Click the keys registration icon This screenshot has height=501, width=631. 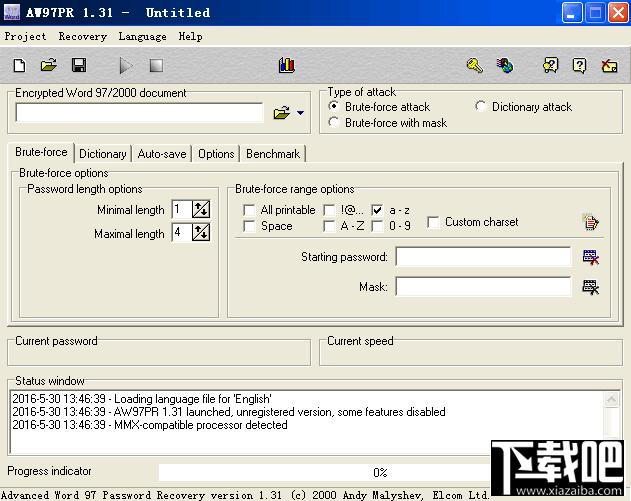tap(475, 66)
